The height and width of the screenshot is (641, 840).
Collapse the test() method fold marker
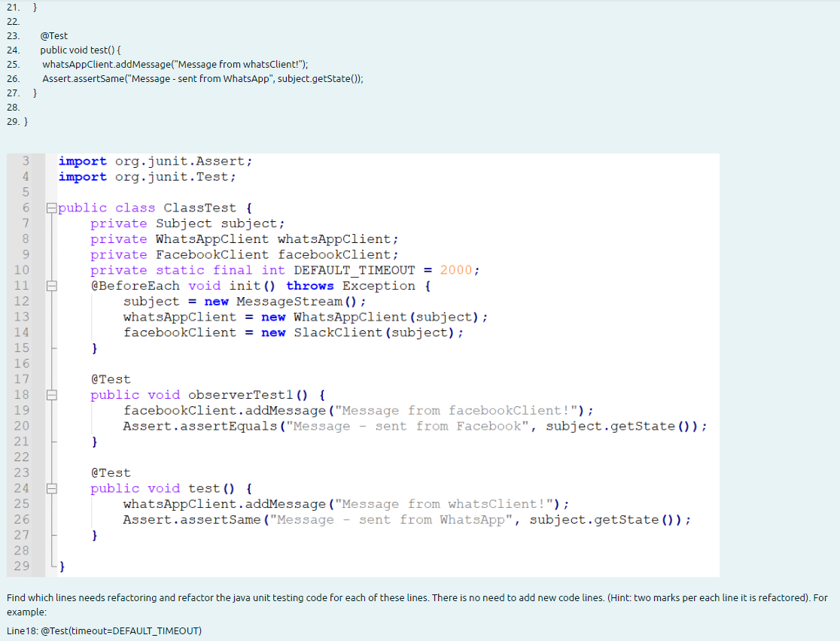click(x=51, y=488)
